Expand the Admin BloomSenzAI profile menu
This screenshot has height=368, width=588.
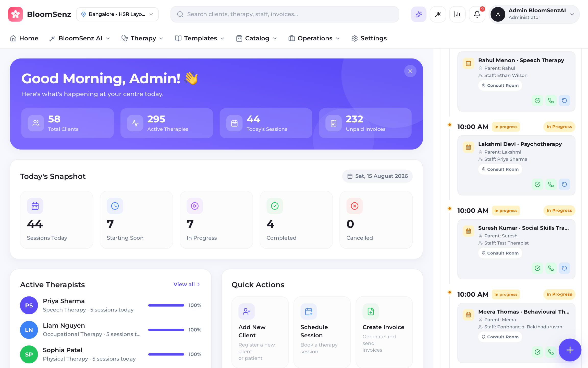(x=534, y=14)
